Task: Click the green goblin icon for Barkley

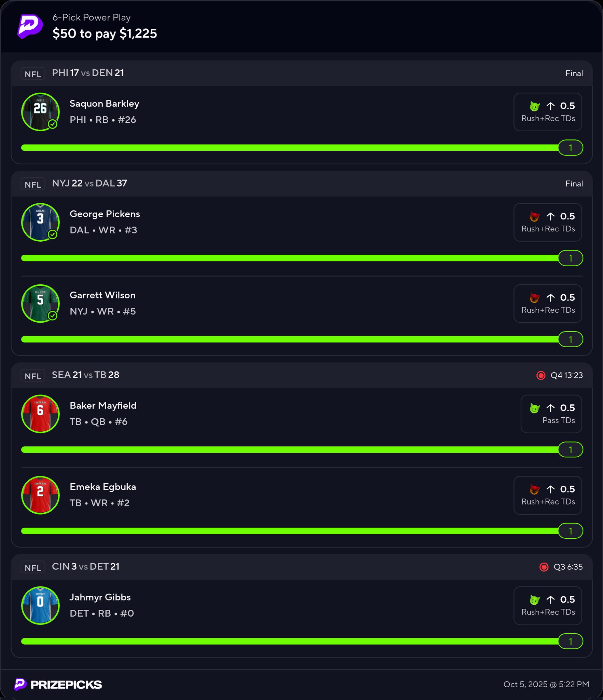Action: 535,106
